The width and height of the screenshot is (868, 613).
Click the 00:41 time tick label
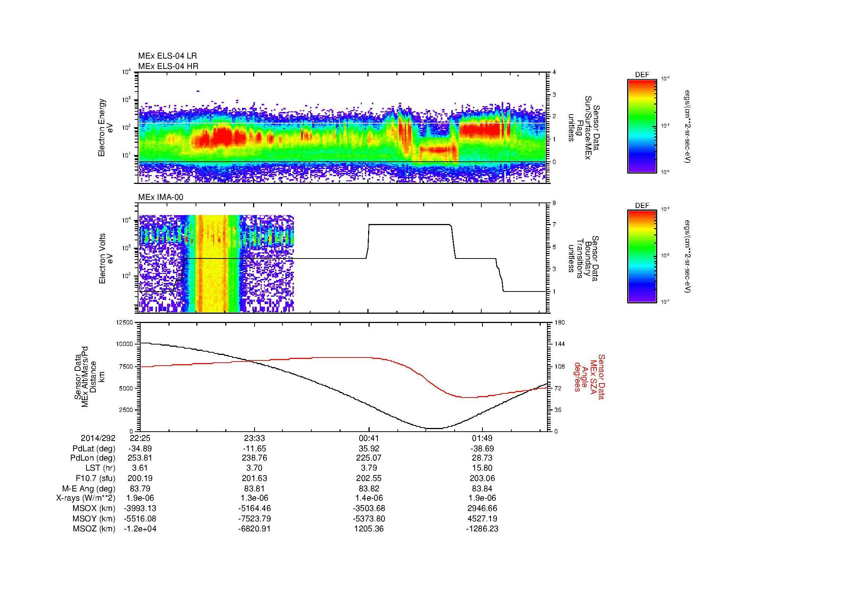point(369,438)
